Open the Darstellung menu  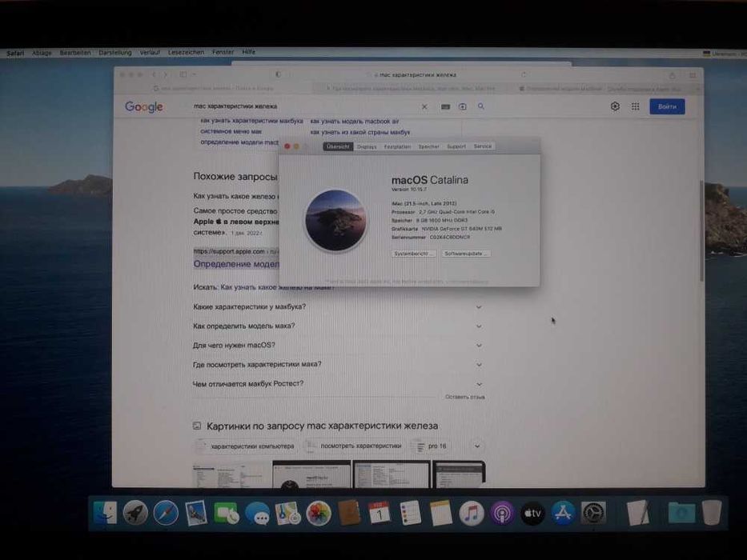[115, 52]
